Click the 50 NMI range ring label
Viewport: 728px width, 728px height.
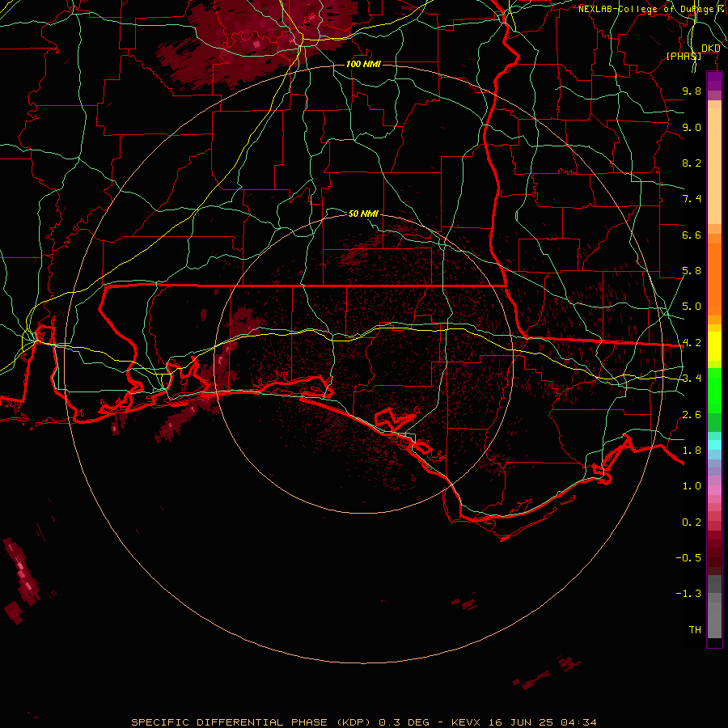click(x=363, y=214)
